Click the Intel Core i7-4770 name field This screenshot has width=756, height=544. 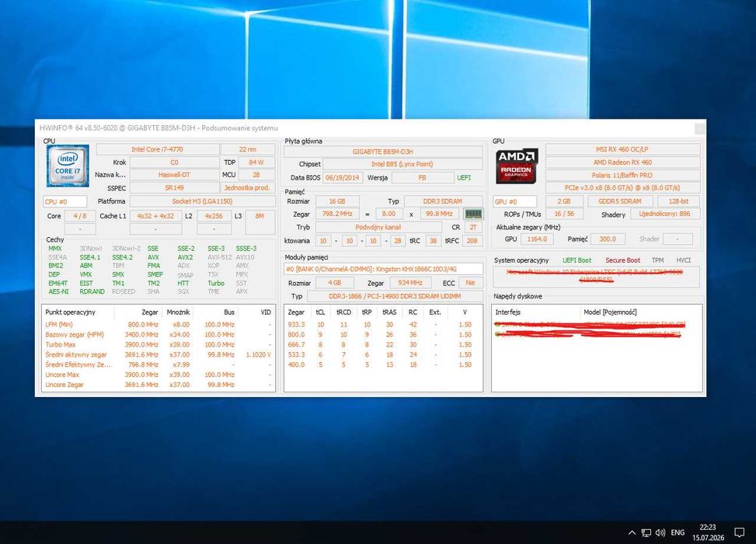pyautogui.click(x=157, y=149)
